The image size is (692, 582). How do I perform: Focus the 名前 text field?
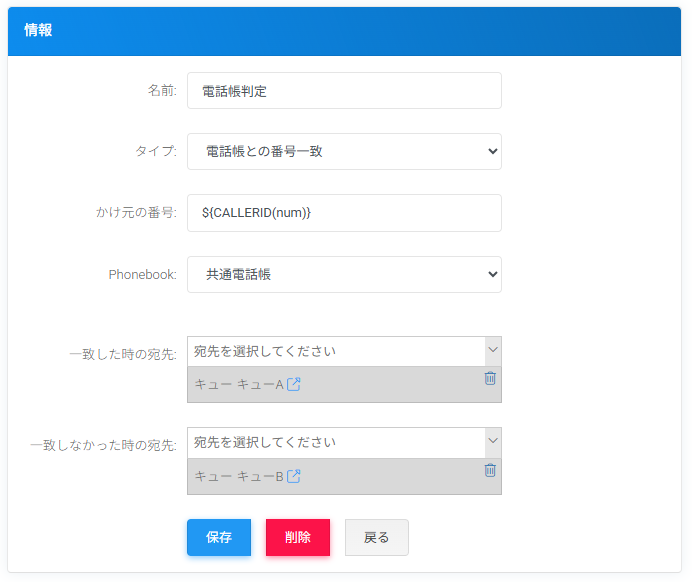(x=344, y=91)
